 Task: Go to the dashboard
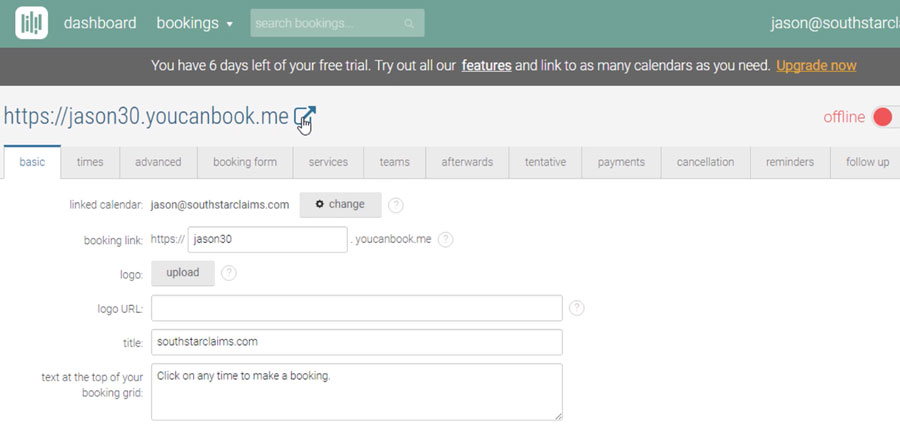[x=100, y=23]
